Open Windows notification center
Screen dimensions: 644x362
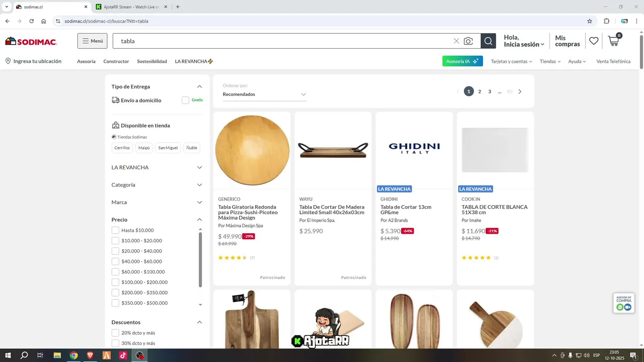pyautogui.click(x=633, y=355)
